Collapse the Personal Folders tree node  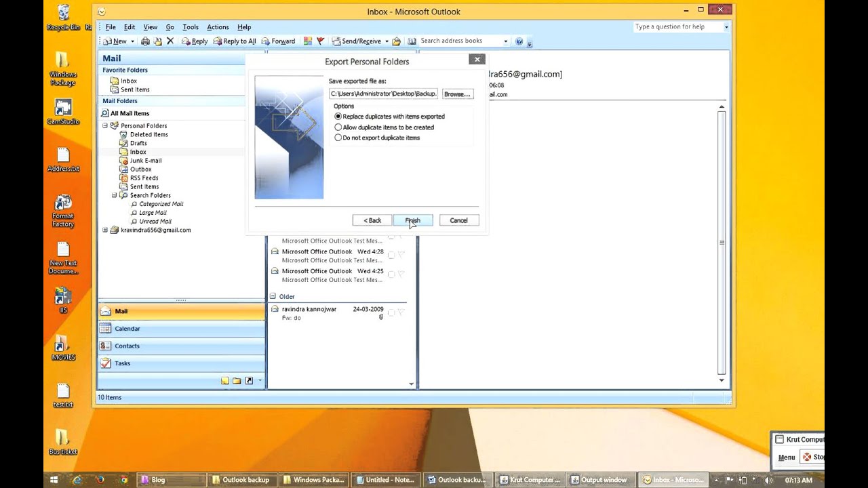105,125
